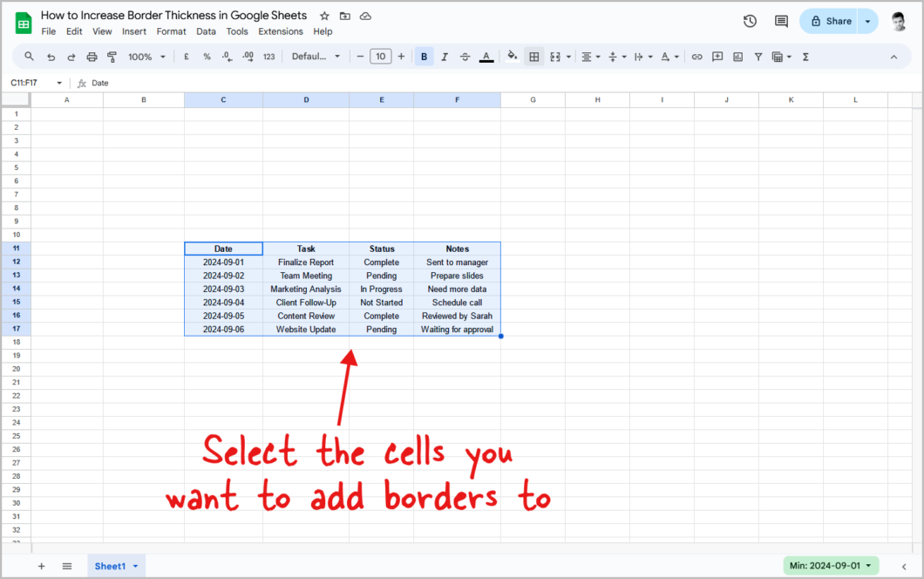Open the Google account avatar

pos(898,21)
